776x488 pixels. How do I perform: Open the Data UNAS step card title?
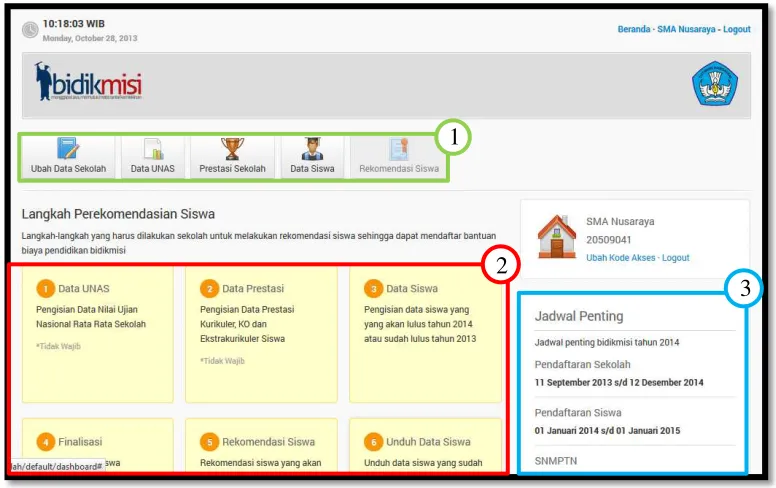pyautogui.click(x=84, y=289)
